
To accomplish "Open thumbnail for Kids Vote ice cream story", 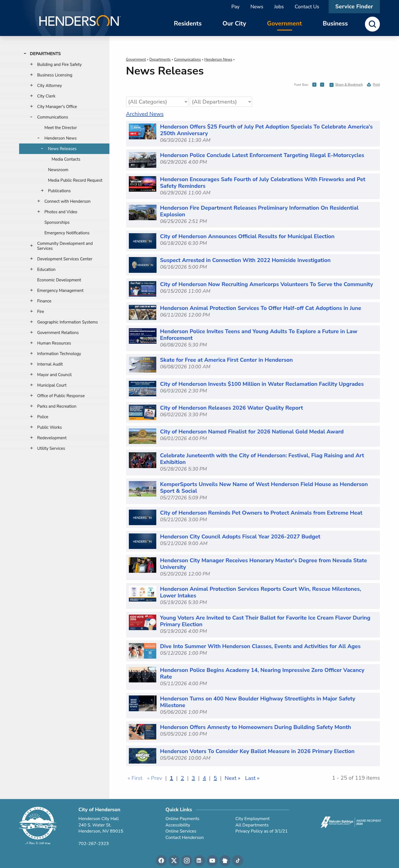I will [x=142, y=622].
